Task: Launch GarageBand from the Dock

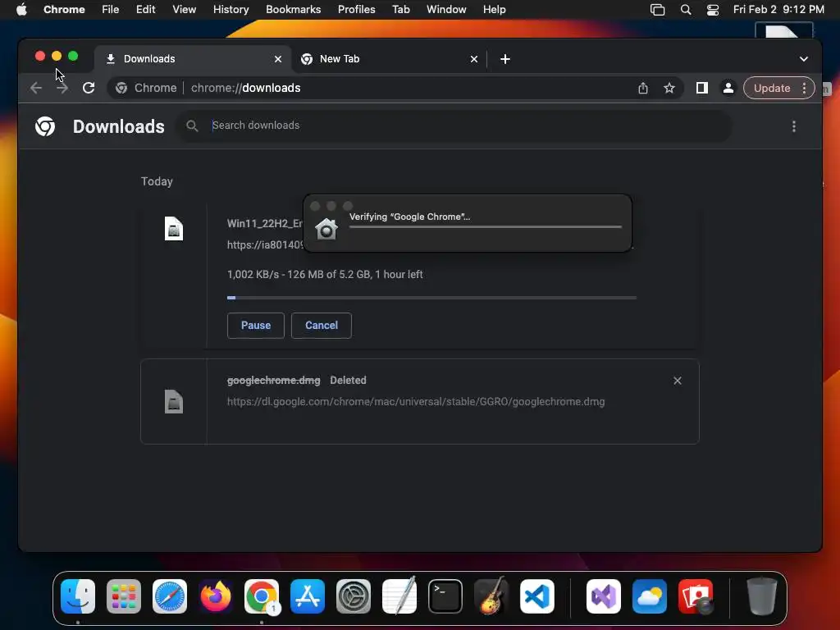Action: click(x=491, y=596)
